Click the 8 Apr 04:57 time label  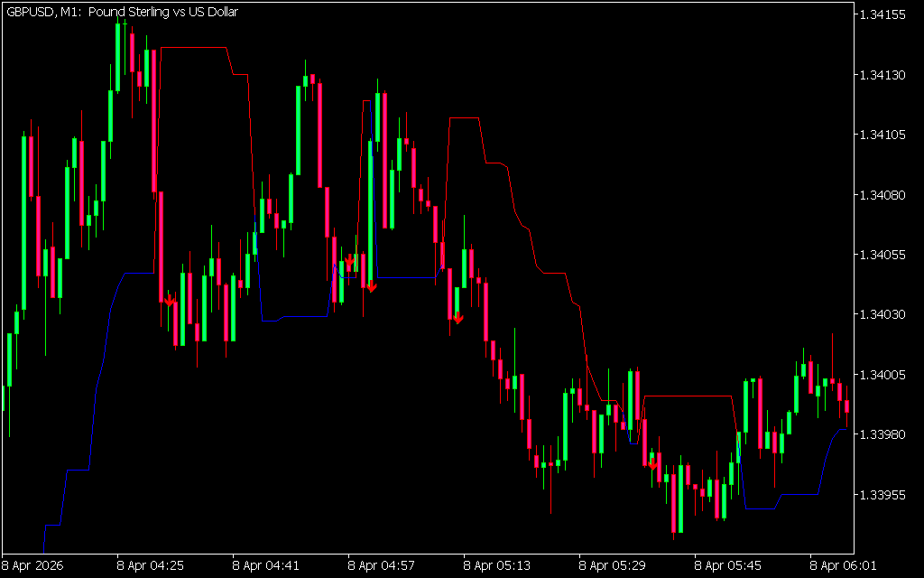pyautogui.click(x=382, y=567)
